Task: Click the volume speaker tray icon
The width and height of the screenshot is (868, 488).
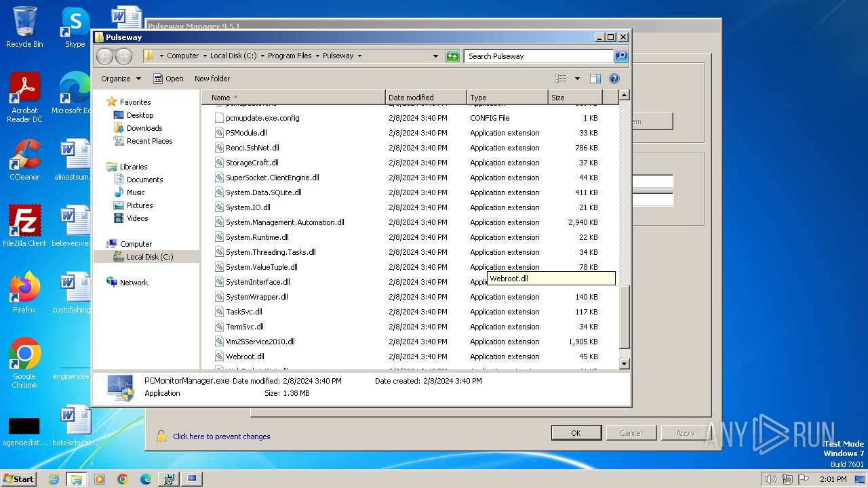Action: [x=770, y=479]
